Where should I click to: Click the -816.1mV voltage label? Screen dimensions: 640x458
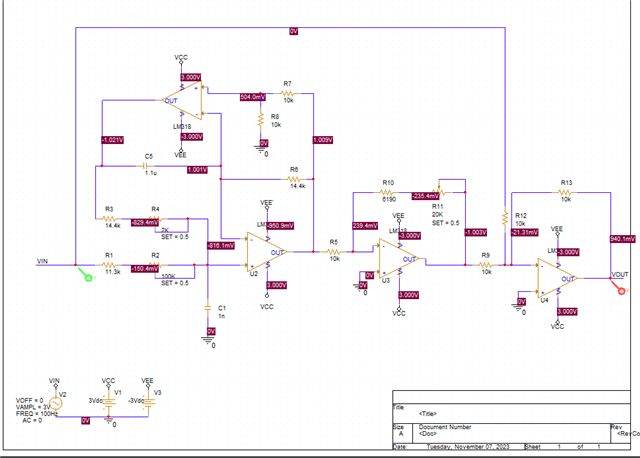tap(221, 245)
